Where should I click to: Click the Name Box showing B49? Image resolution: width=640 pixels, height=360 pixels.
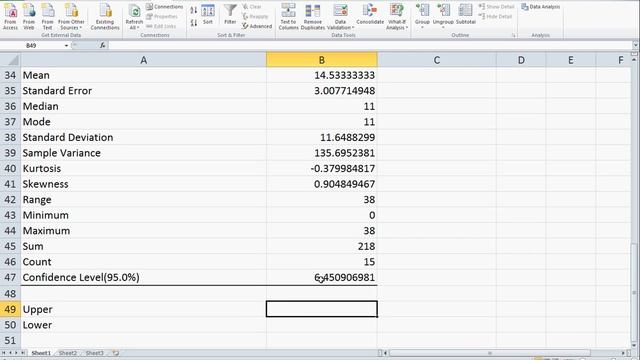[x=32, y=45]
